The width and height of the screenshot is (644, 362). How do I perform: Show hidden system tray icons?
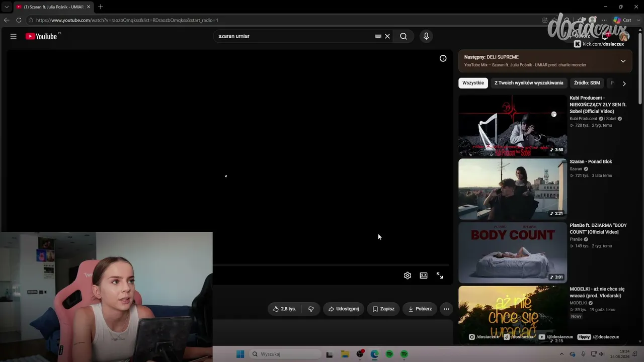pos(562,354)
